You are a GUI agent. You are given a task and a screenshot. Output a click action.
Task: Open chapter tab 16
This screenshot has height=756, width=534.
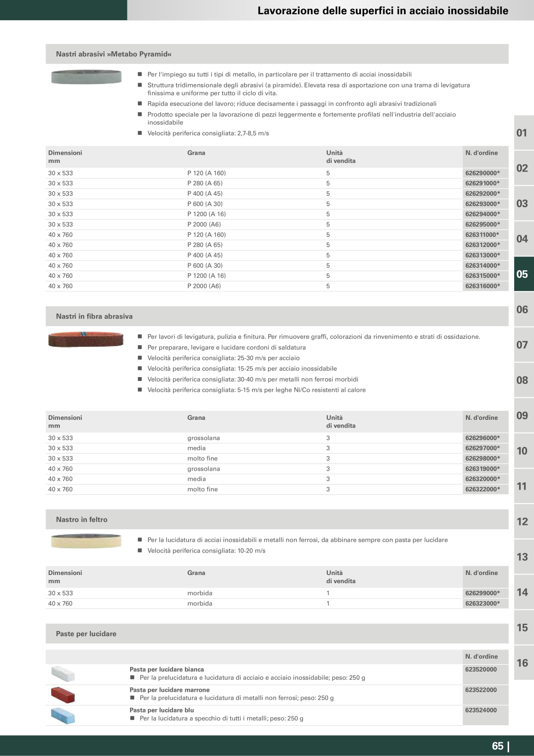click(524, 663)
